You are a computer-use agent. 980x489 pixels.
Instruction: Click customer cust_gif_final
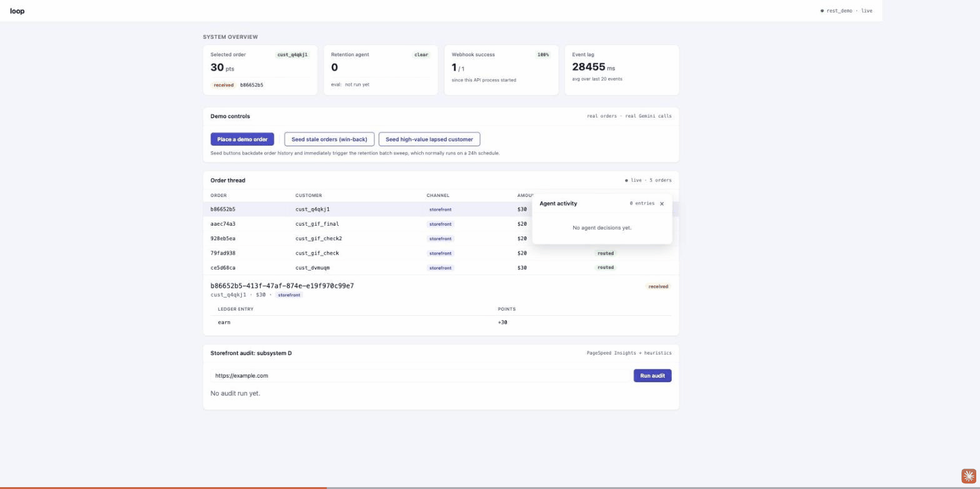(317, 224)
